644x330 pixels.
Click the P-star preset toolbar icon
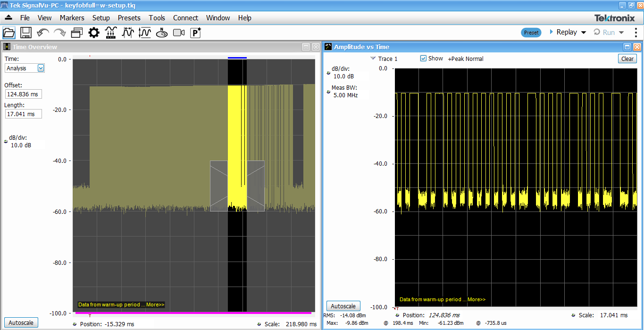tap(194, 32)
